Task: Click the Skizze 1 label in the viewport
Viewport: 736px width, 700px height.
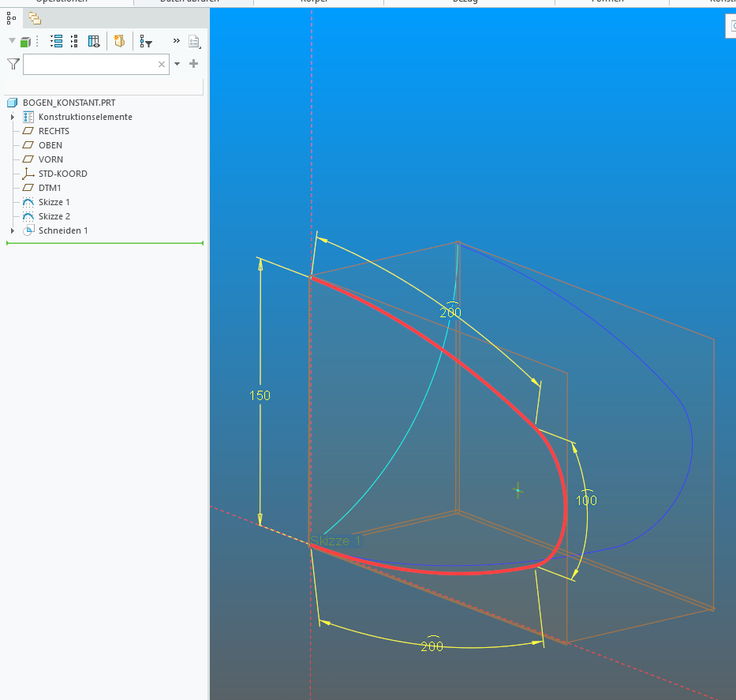Action: pyautogui.click(x=335, y=541)
